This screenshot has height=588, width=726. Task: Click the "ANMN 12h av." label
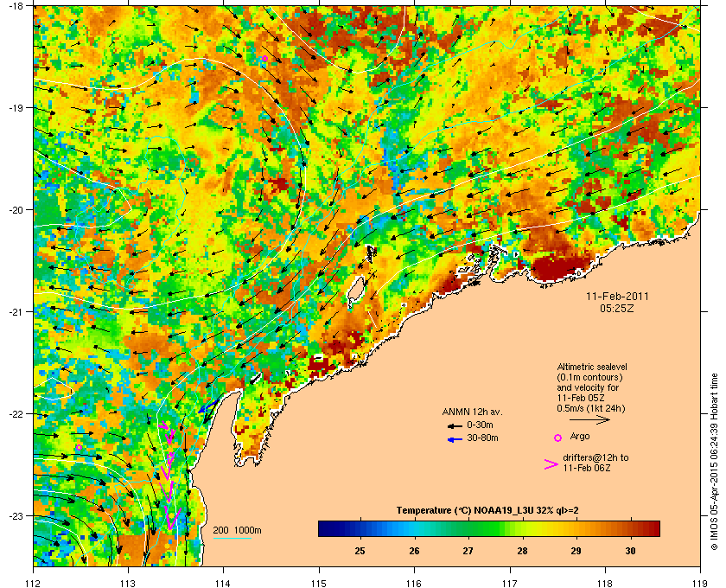pyautogui.click(x=472, y=412)
